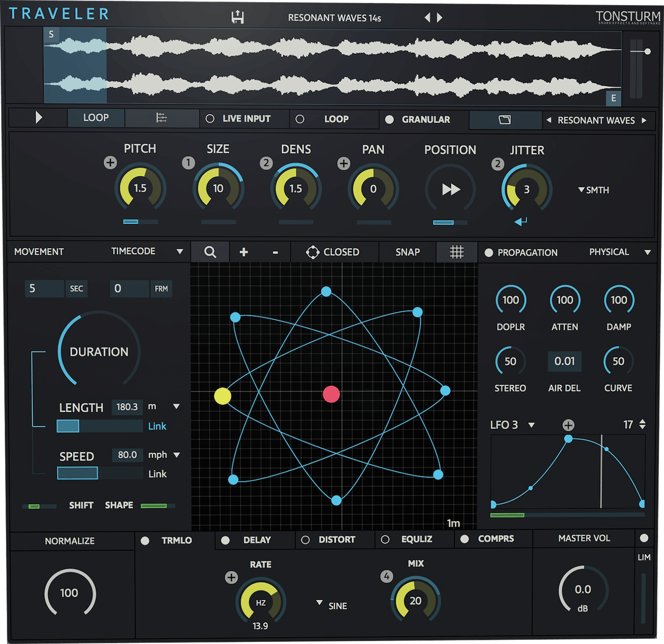Click the SHAPE green slider
The image size is (664, 644).
tap(158, 506)
